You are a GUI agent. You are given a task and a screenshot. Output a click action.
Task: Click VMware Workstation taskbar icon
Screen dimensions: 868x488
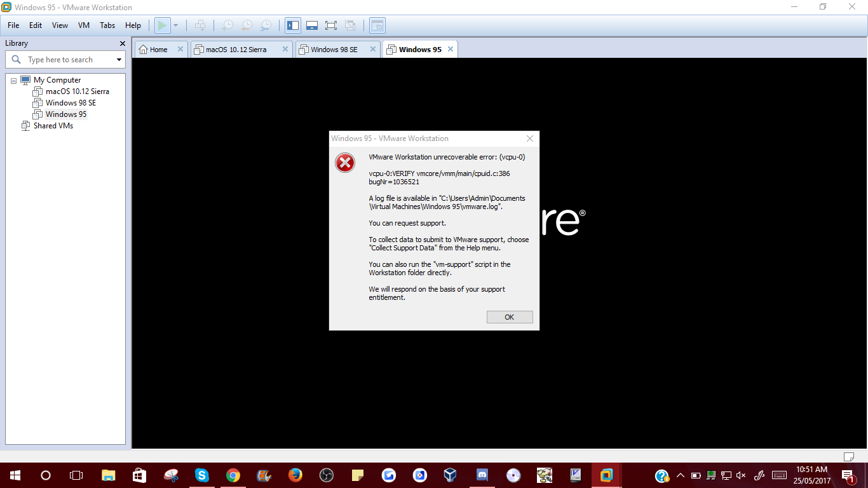click(x=606, y=475)
